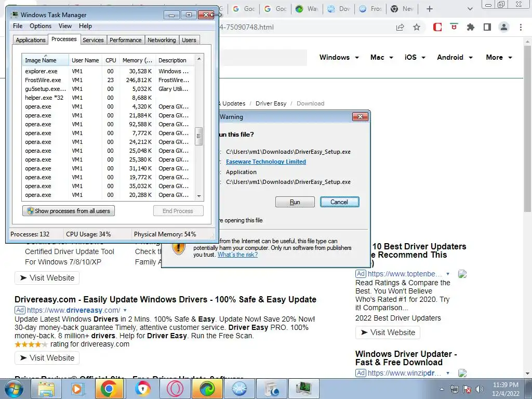532x399 pixels.
Task: Click the share page icon in Chrome
Action: (400, 27)
